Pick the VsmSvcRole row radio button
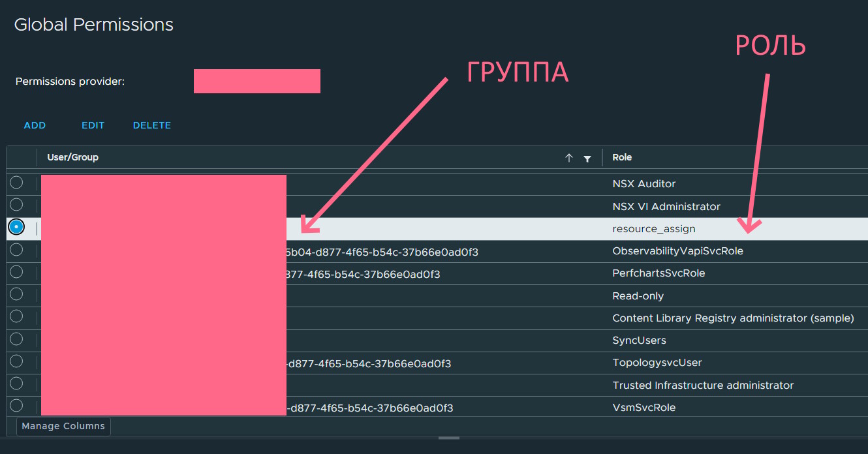Viewport: 868px width, 454px height. coord(16,406)
